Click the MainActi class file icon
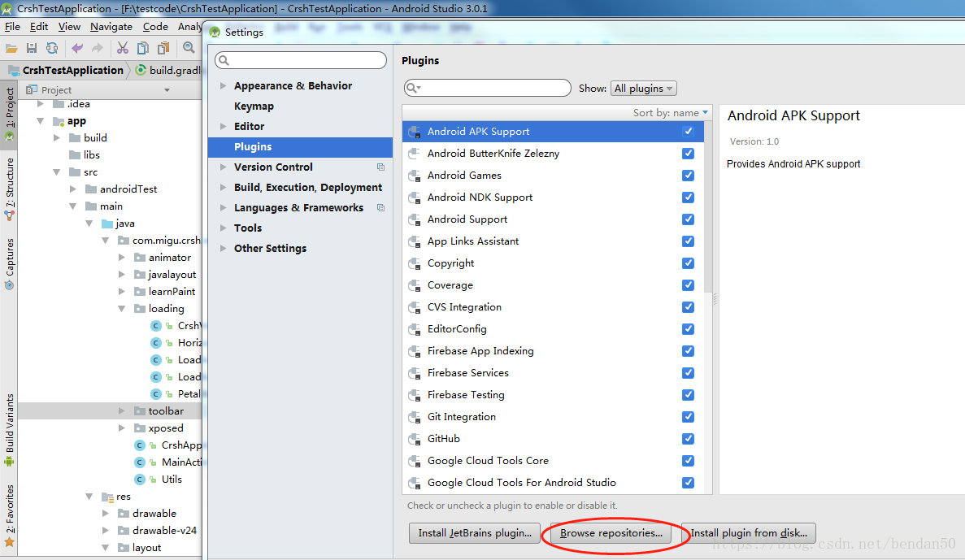Image resolution: width=965 pixels, height=560 pixels. click(140, 462)
